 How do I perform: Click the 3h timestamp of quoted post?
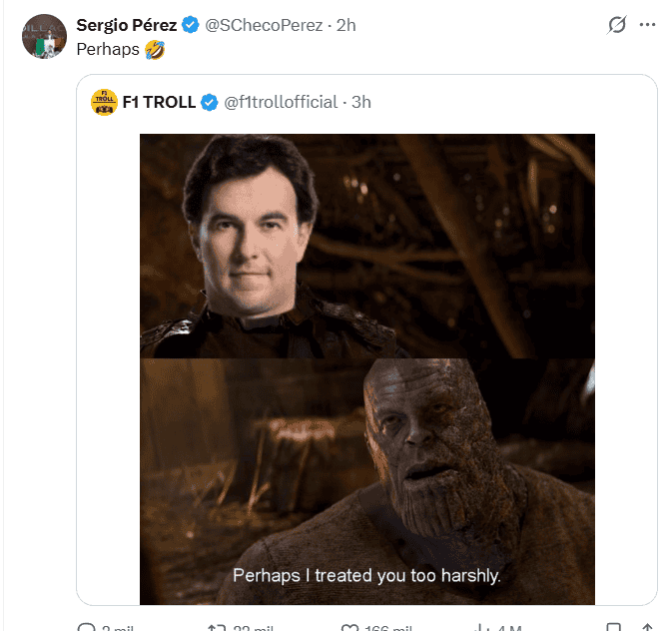361,102
